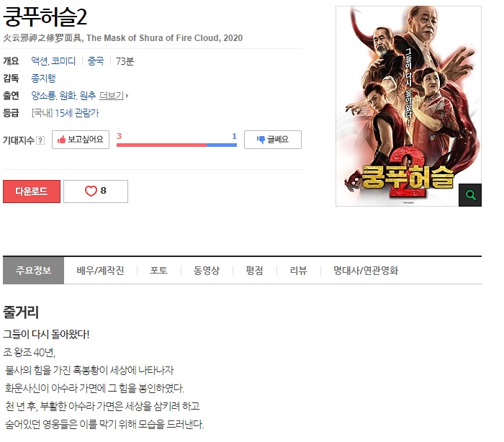Click the director link 종지행
This screenshot has height=442, width=504.
click(43, 78)
